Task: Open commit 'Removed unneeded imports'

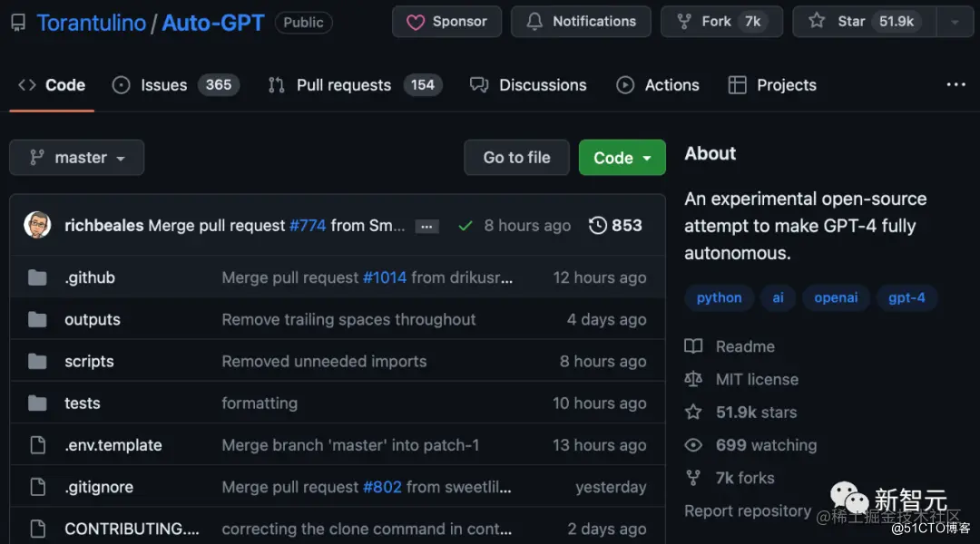Action: tap(324, 361)
